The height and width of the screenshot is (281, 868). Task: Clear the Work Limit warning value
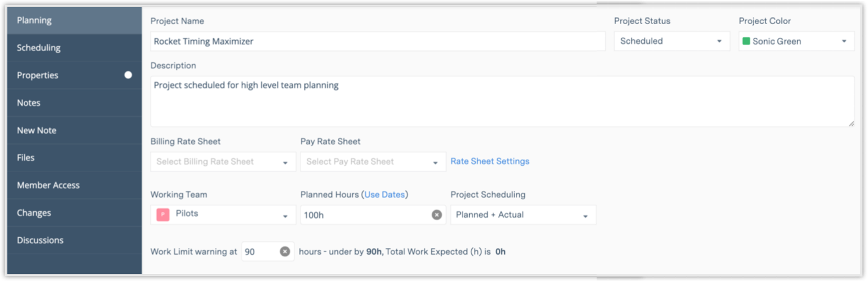click(x=285, y=251)
